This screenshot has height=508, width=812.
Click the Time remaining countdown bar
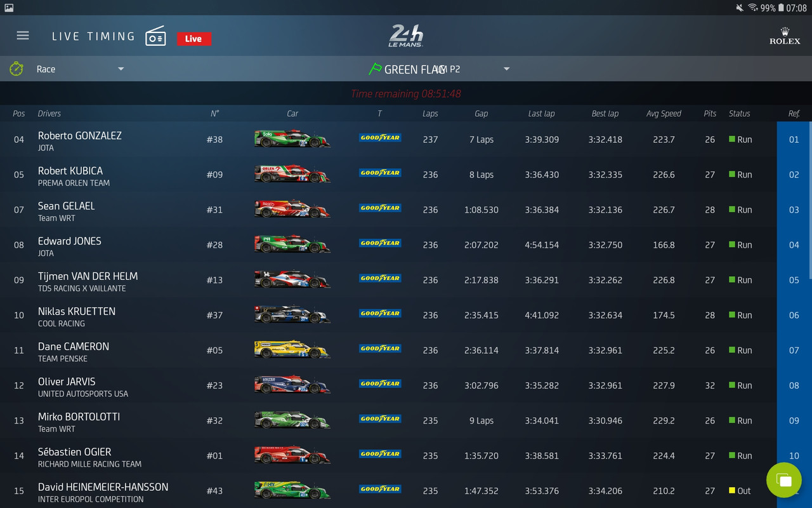point(405,93)
